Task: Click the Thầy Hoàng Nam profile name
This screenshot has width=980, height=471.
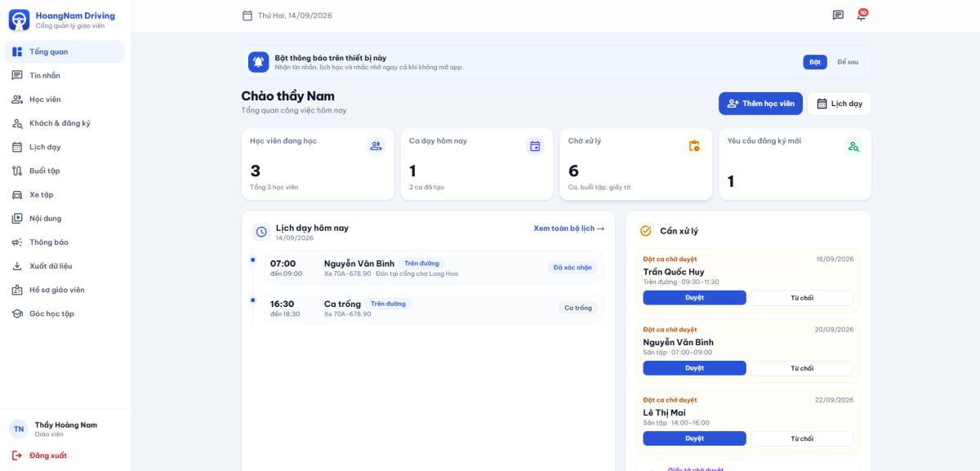Action: point(66,424)
